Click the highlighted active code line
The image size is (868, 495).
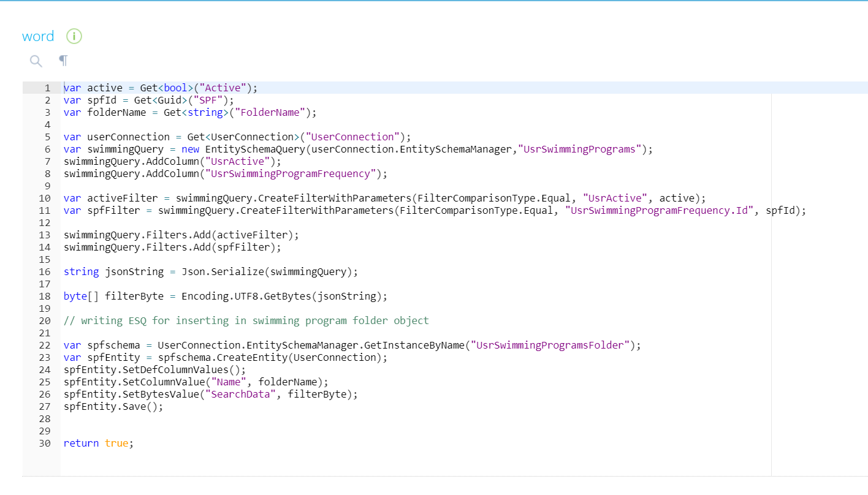click(x=159, y=88)
